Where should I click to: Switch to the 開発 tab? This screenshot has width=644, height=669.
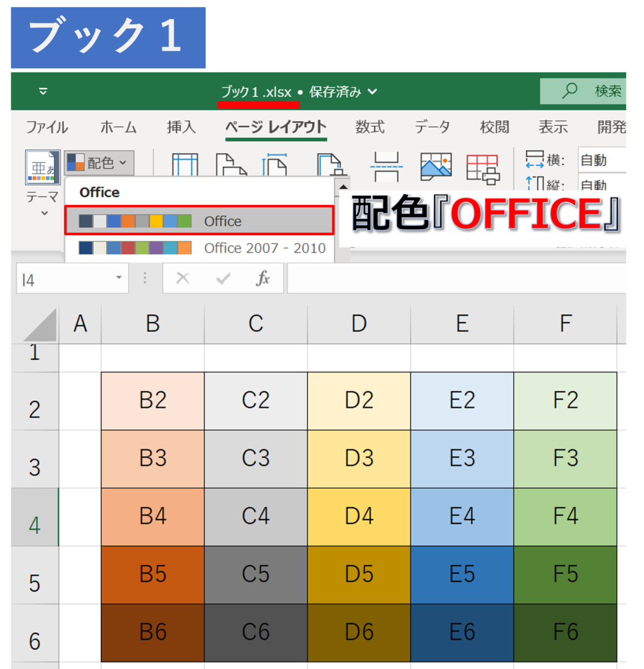pyautogui.click(x=612, y=127)
